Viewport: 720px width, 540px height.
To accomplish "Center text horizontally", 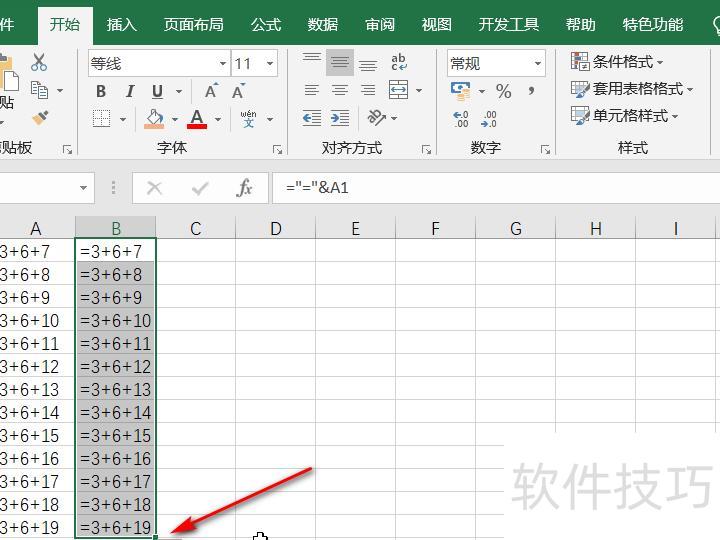I will [x=340, y=90].
